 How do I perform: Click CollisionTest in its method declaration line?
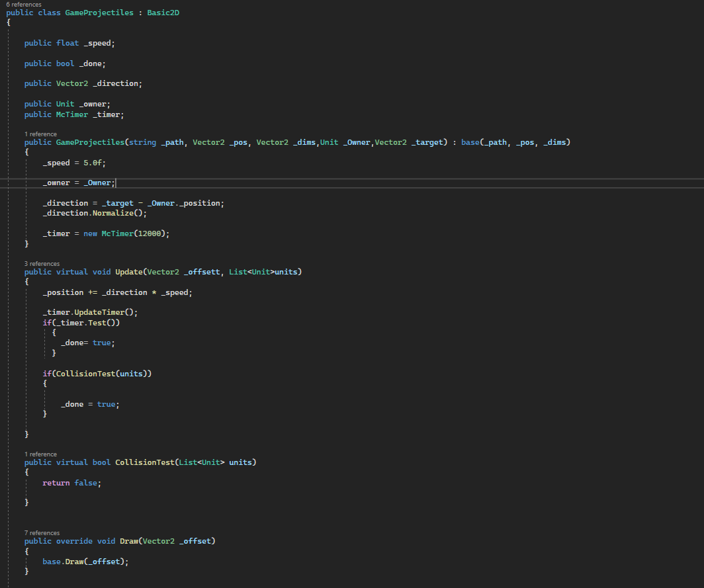tap(144, 462)
